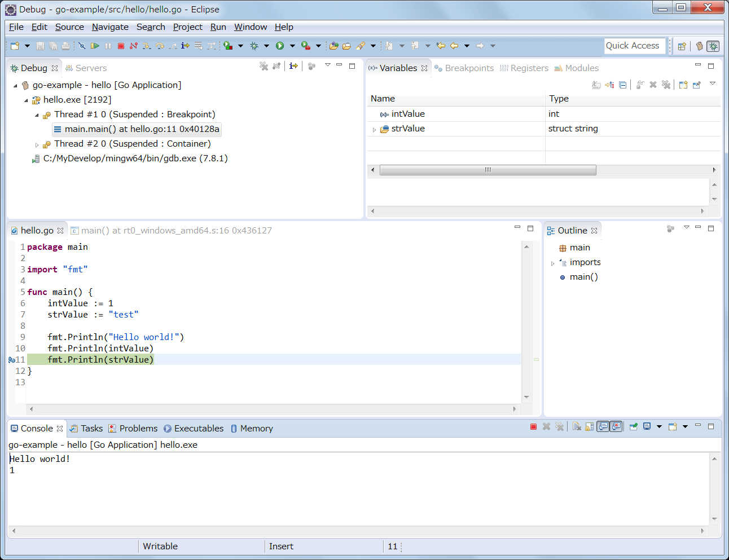Click the red Terminate icon in the toolbar
The image size is (729, 560).
tap(121, 46)
